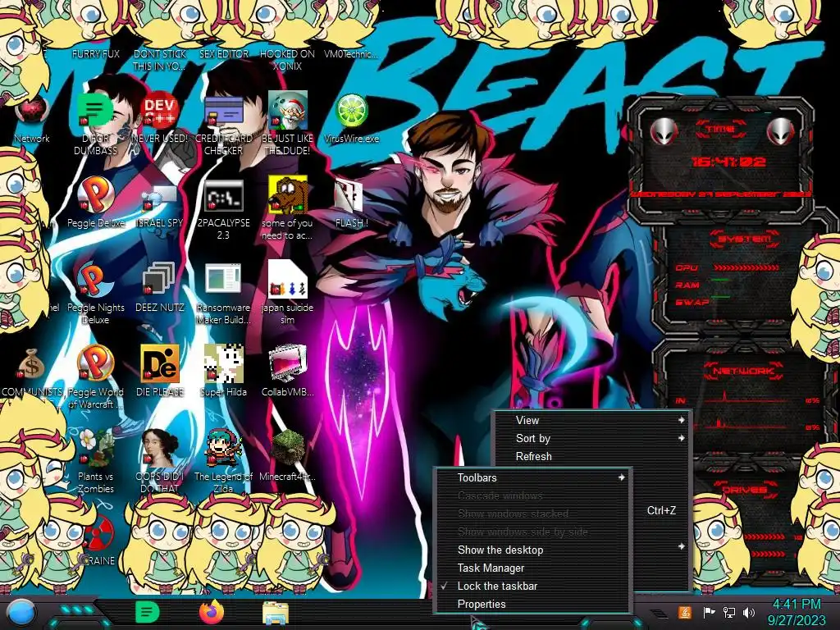Launch Super Hilda pixel game icon
840x630 pixels.
point(223,364)
